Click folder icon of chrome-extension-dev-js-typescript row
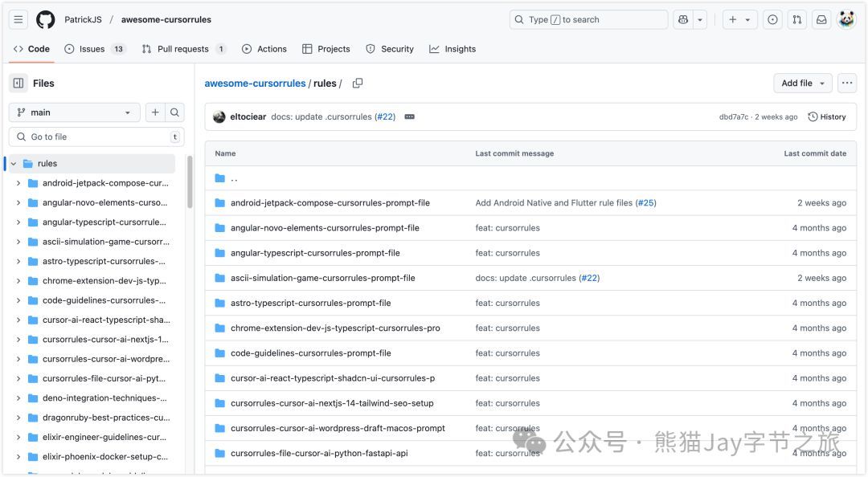Screen dimensions: 868x477 coord(219,328)
